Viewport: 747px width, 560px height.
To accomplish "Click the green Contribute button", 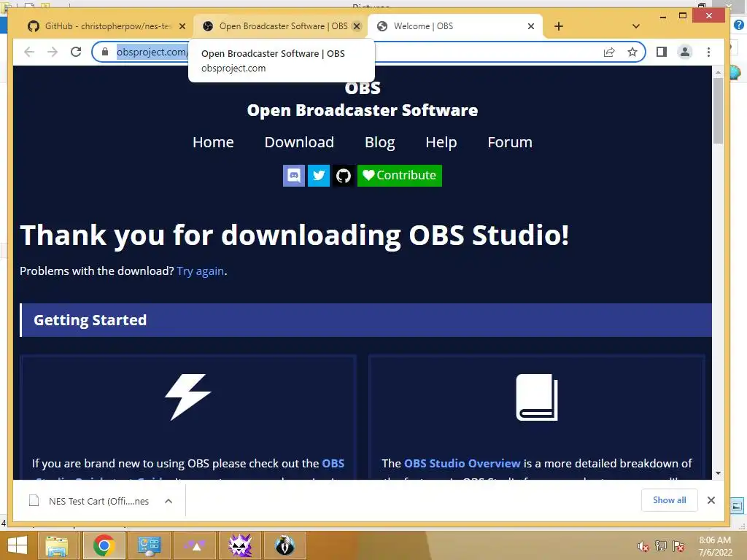I will tap(400, 176).
